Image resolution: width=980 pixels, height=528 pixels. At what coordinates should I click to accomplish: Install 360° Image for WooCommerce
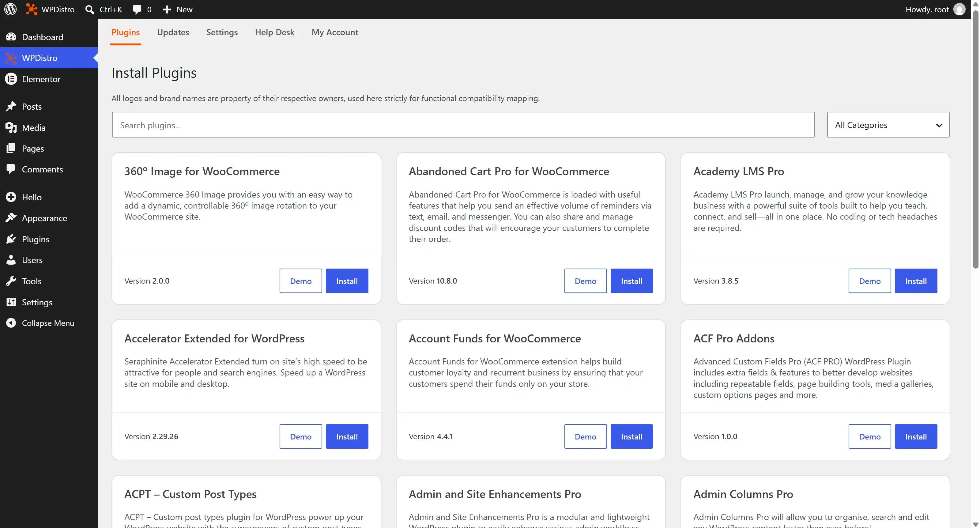[347, 281]
